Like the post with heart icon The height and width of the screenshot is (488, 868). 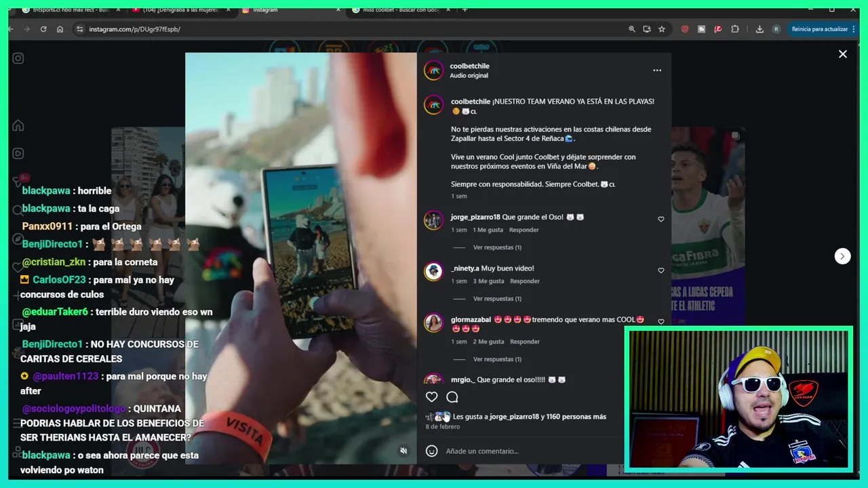click(432, 397)
